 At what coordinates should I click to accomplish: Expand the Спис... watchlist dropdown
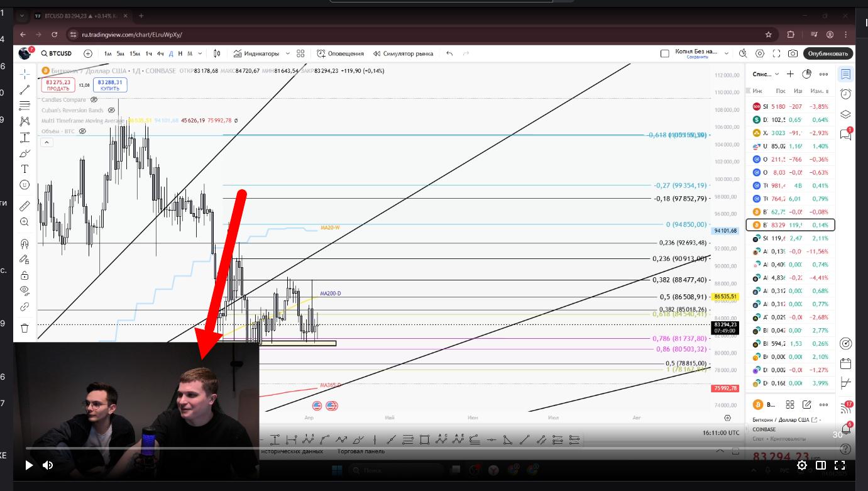[766, 74]
